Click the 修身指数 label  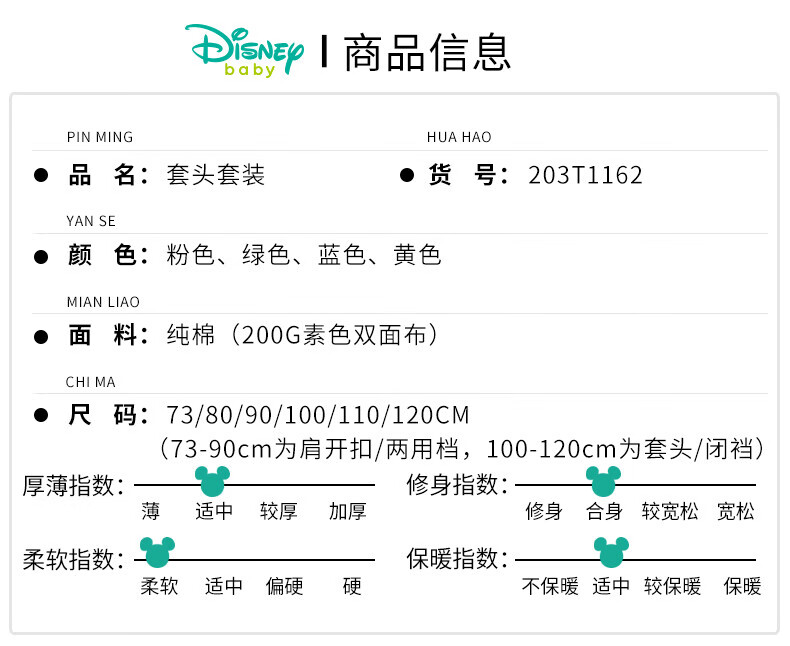point(457,485)
